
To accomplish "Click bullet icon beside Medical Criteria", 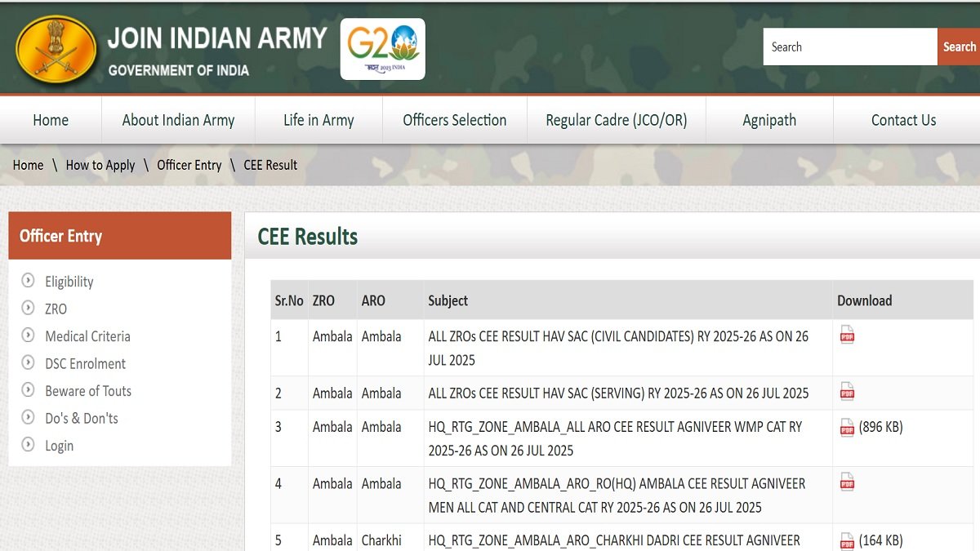I will 29,335.
